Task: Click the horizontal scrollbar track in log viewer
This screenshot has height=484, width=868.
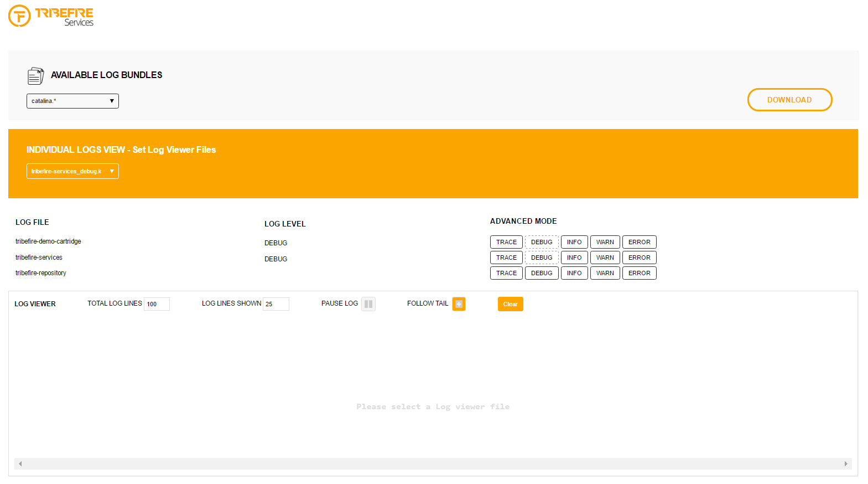Action: [433, 464]
